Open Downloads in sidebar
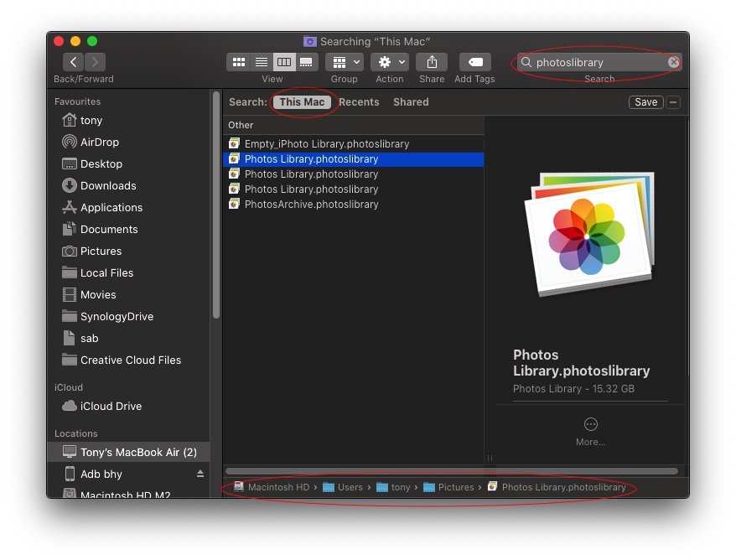The width and height of the screenshot is (736, 560). [x=128, y=185]
